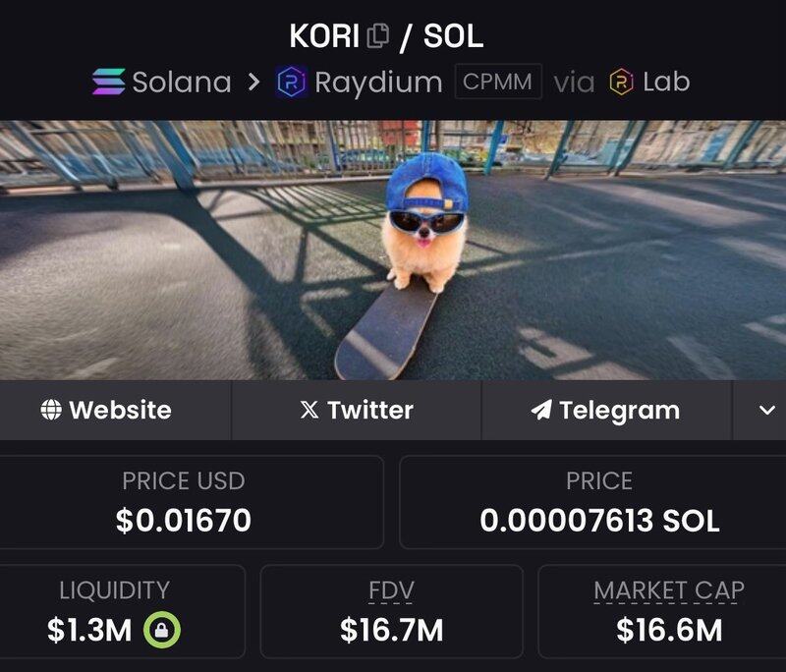The image size is (786, 672).
Task: Open the Twitter link
Action: (x=357, y=411)
